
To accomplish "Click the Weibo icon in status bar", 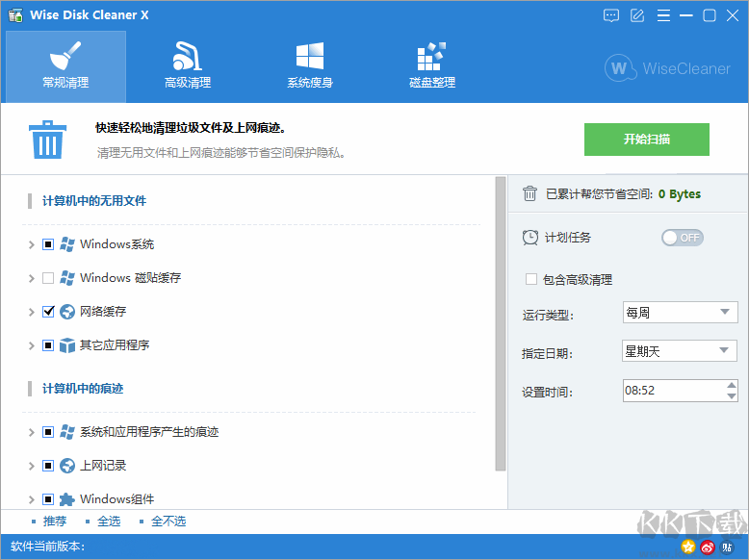I will [x=708, y=547].
